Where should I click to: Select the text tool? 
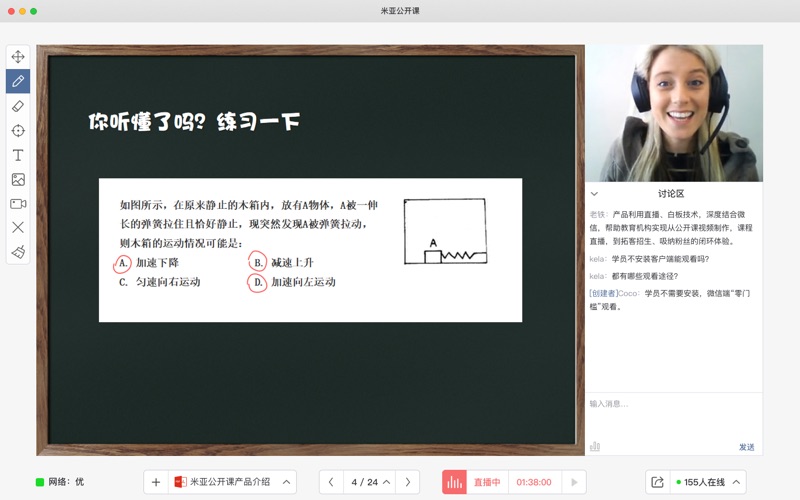click(18, 155)
